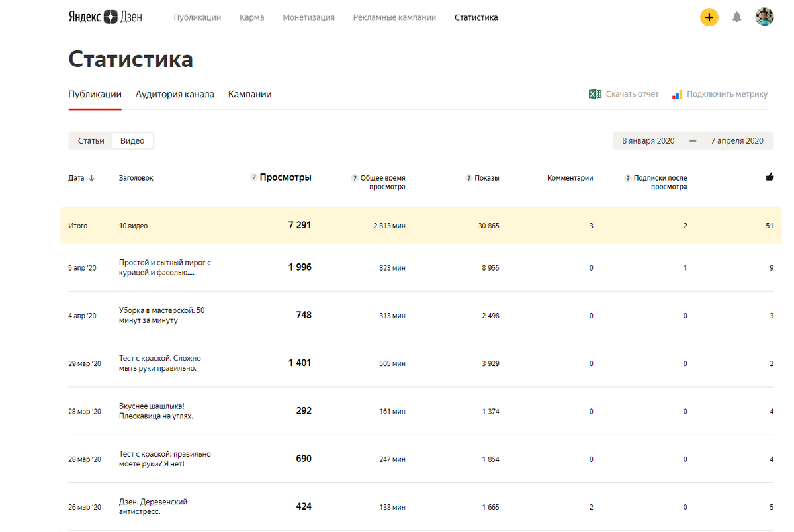Click the question icon near Показы header
This screenshot has width=794, height=532.
(x=468, y=177)
